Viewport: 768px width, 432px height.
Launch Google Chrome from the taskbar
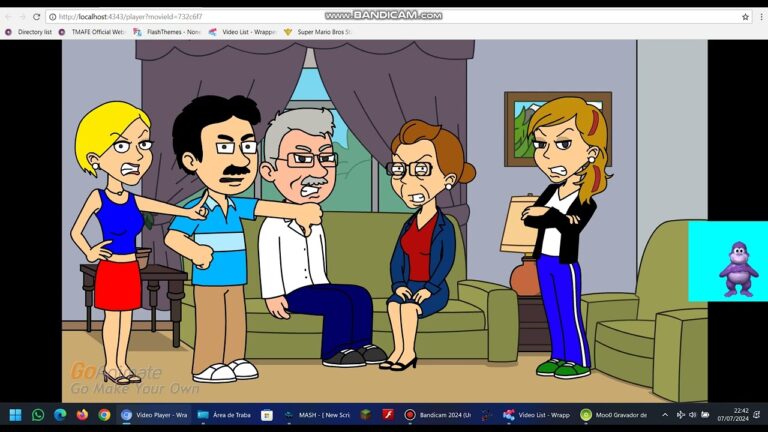pos(104,415)
